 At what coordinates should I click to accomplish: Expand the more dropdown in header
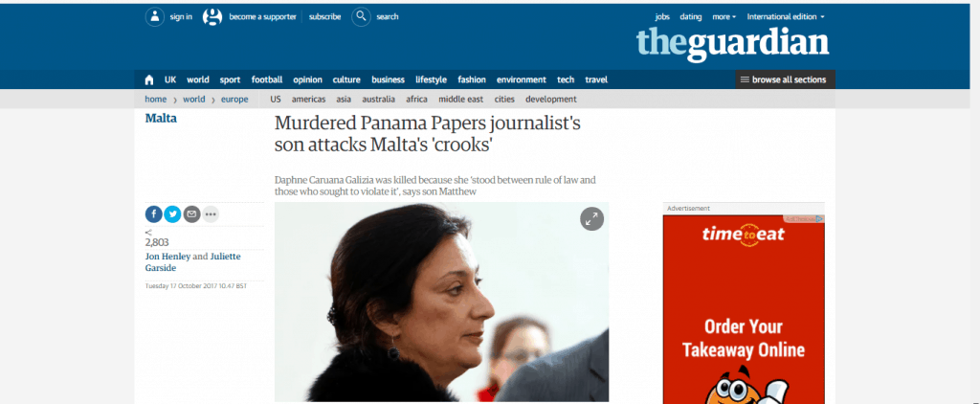[724, 17]
